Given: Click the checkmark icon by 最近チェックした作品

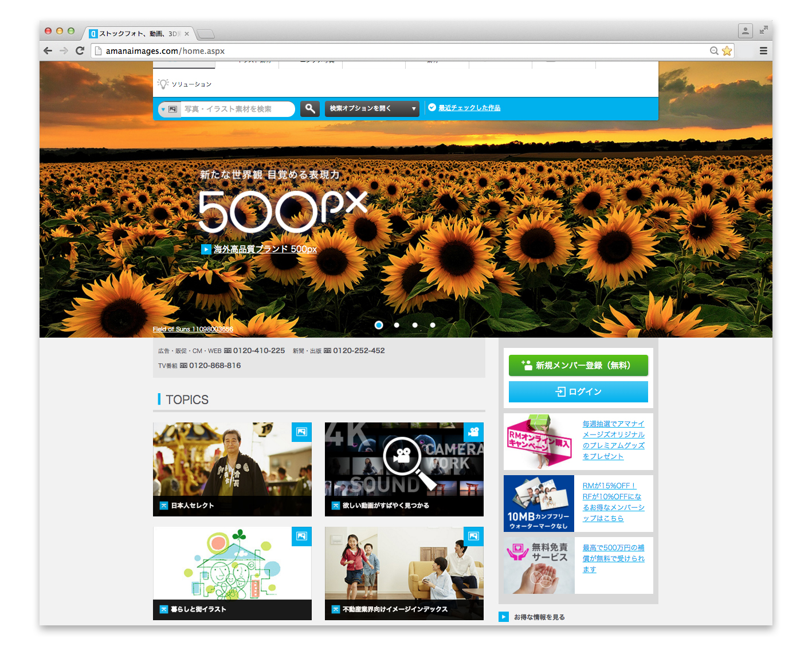Looking at the screenshot, I should pos(432,107).
